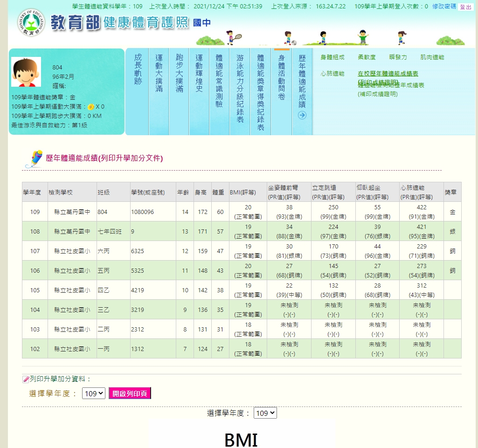Click the student avatar picture
This screenshot has width=478, height=448.
[26, 72]
